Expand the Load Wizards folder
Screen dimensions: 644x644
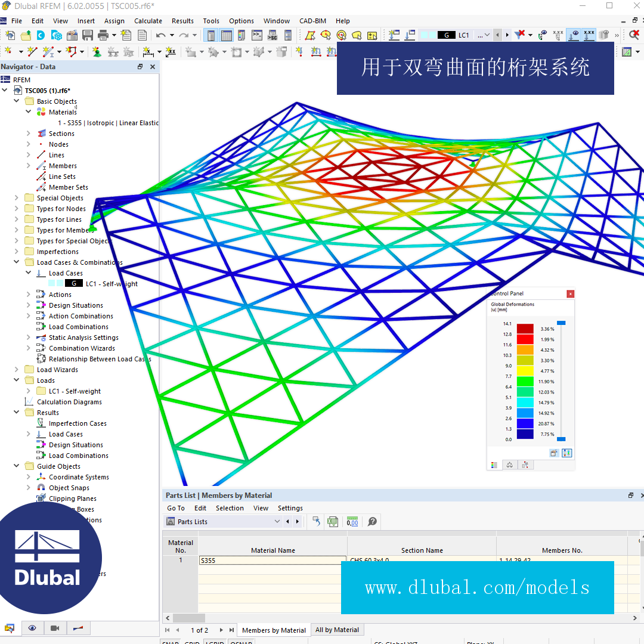click(x=17, y=369)
